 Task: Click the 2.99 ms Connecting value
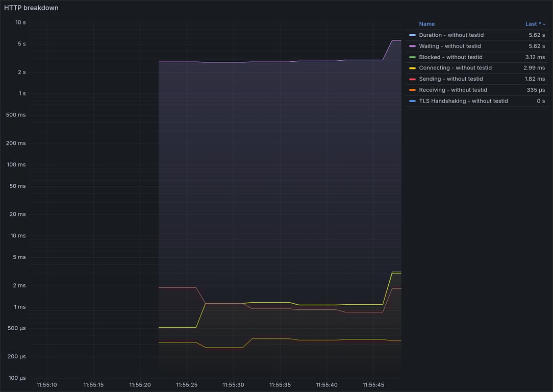[x=534, y=68]
